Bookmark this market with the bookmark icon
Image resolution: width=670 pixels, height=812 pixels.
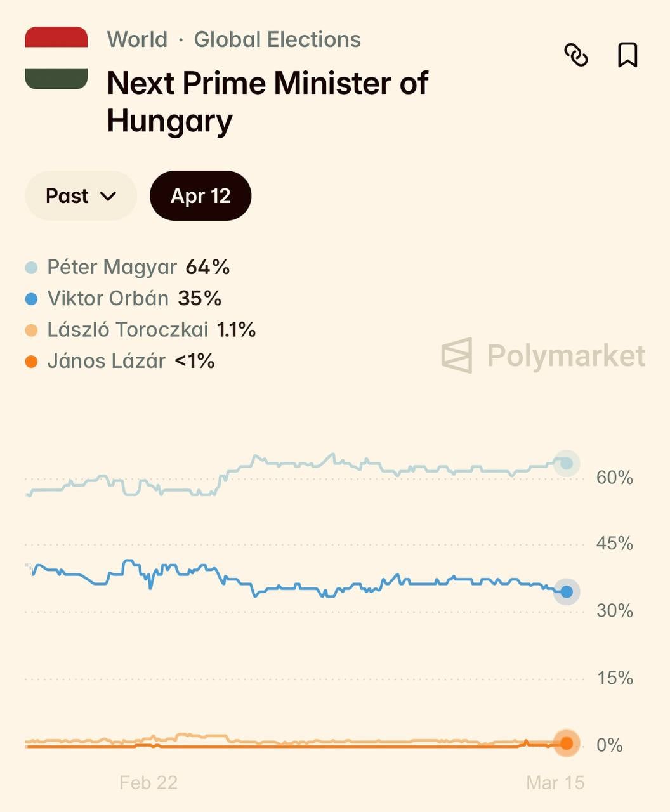tap(627, 55)
